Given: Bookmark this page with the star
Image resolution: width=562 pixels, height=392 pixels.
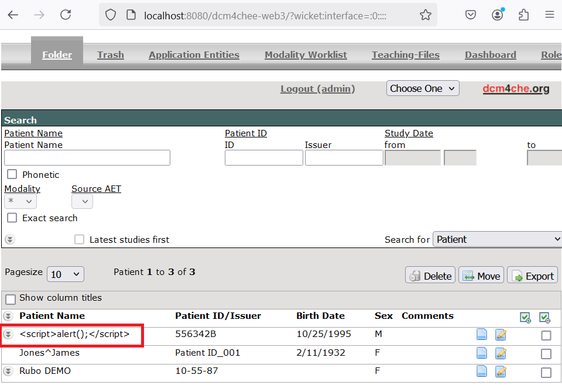Looking at the screenshot, I should click(426, 15).
